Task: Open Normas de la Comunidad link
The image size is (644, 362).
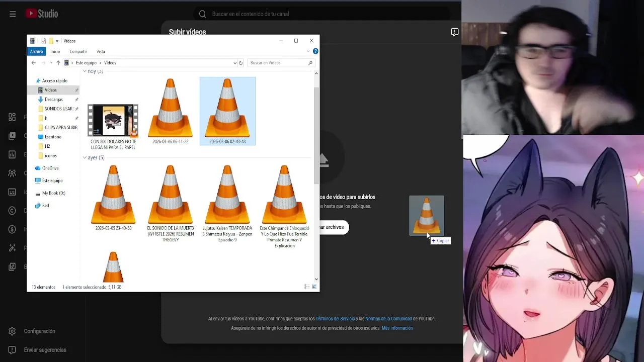Action: click(x=388, y=319)
